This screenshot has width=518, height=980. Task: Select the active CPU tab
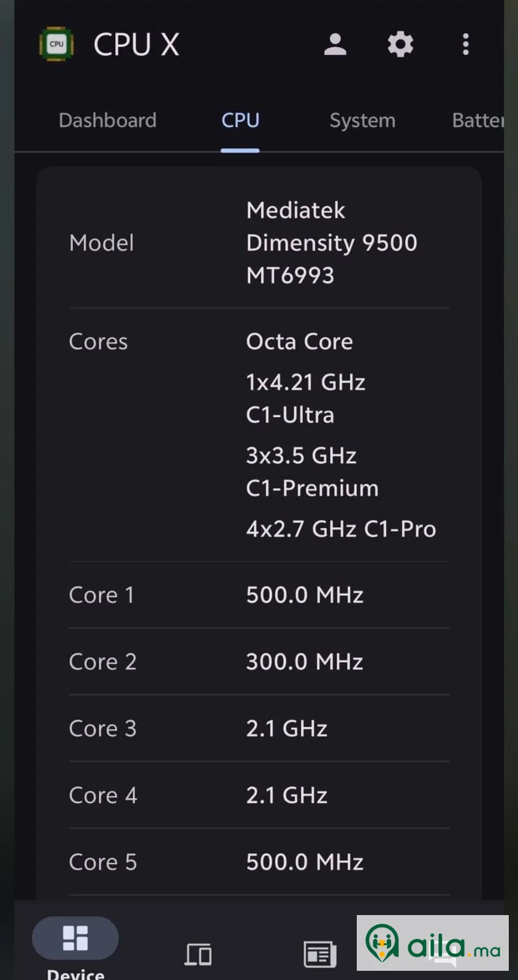pos(240,120)
